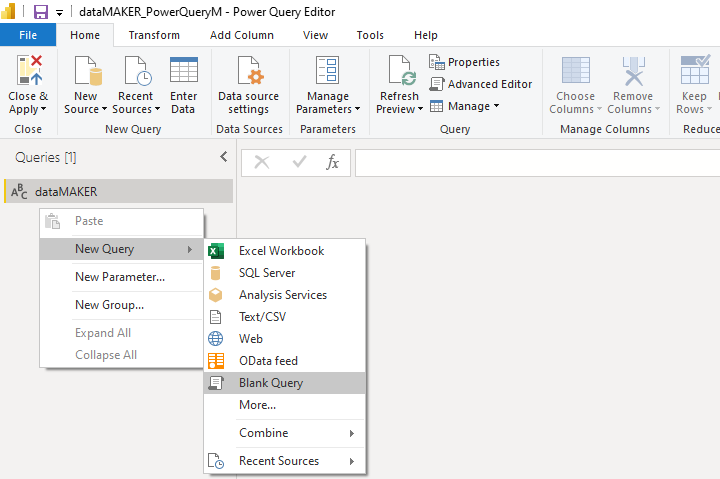Open Quick Access Toolbar customize dropdown
Viewport: 720px width, 479px height.
click(x=59, y=13)
